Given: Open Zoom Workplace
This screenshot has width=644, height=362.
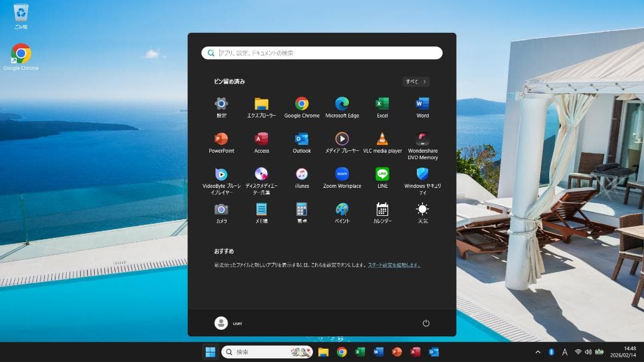Looking at the screenshot, I should [342, 177].
